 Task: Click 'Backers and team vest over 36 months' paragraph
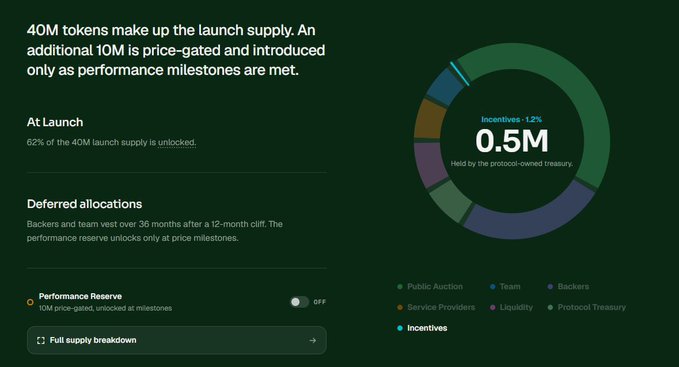point(155,231)
